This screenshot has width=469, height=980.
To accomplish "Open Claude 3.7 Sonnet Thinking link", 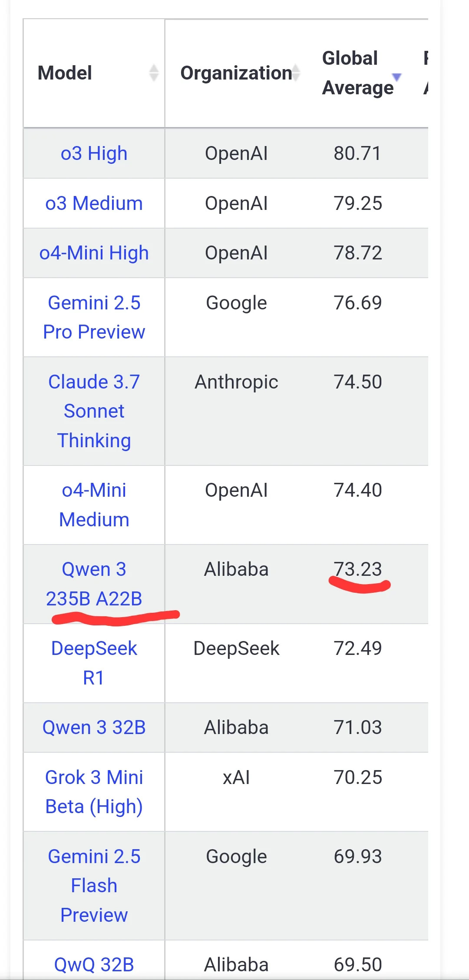I will click(94, 411).
